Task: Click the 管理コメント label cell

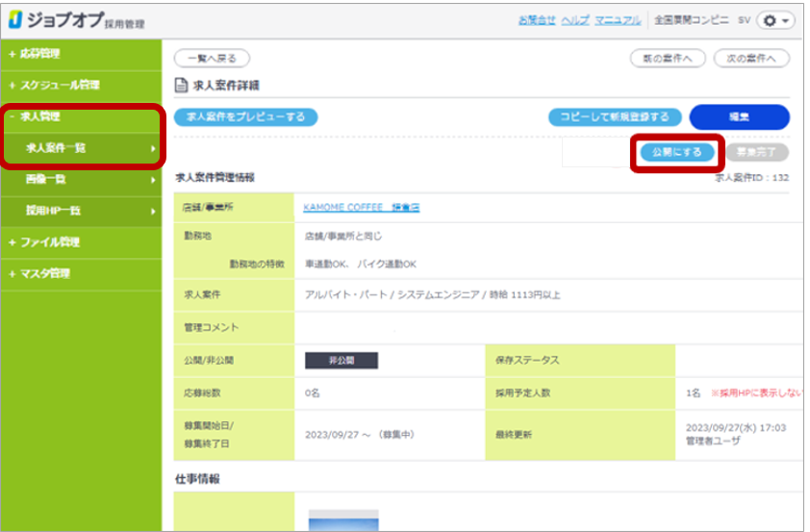Action: pyautogui.click(x=234, y=328)
